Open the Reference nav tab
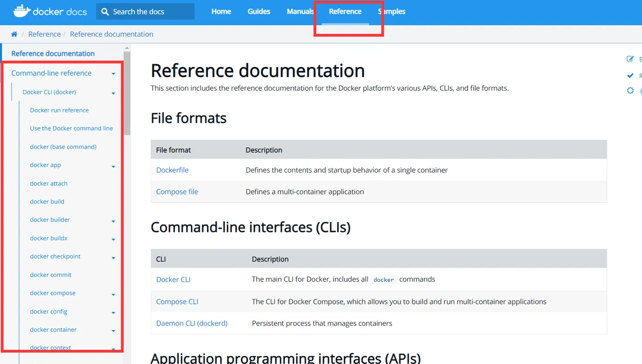This screenshot has width=642, height=364. [x=345, y=11]
